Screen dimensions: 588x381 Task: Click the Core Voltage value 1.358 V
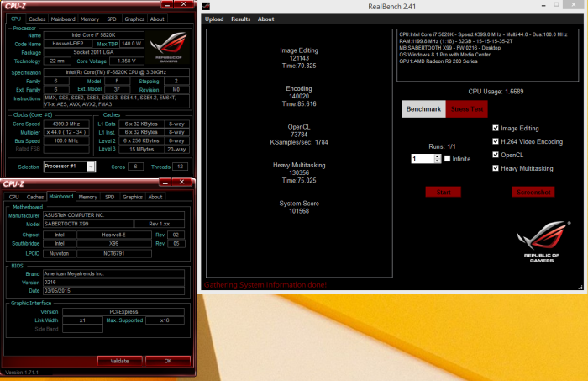(126, 61)
